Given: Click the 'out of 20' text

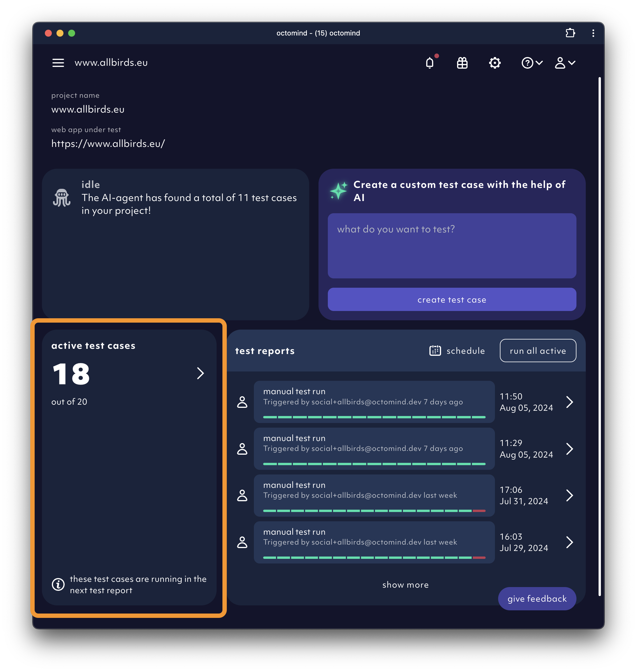Looking at the screenshot, I should click(x=69, y=402).
